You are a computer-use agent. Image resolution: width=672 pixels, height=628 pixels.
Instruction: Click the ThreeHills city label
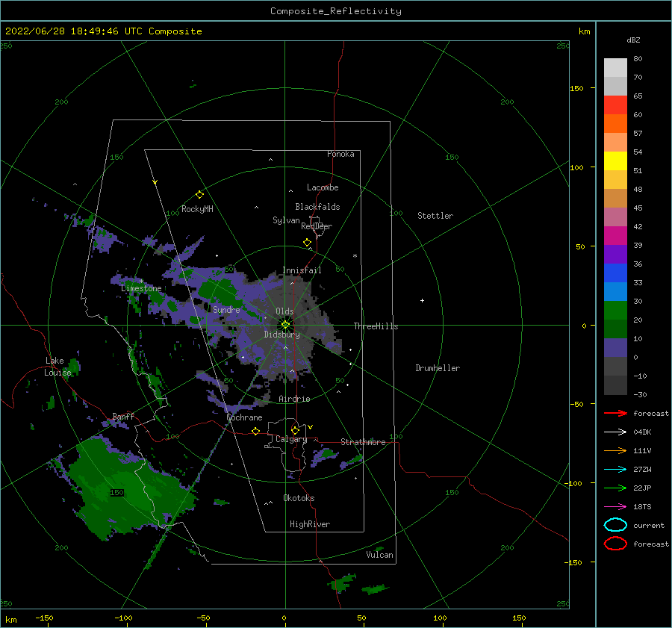(x=376, y=326)
